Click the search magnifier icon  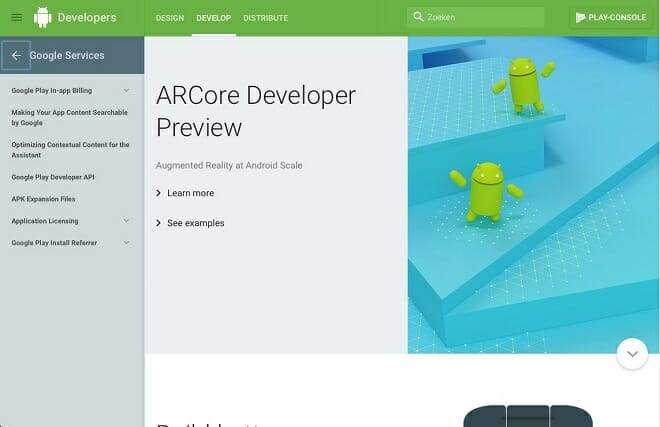pyautogui.click(x=418, y=17)
